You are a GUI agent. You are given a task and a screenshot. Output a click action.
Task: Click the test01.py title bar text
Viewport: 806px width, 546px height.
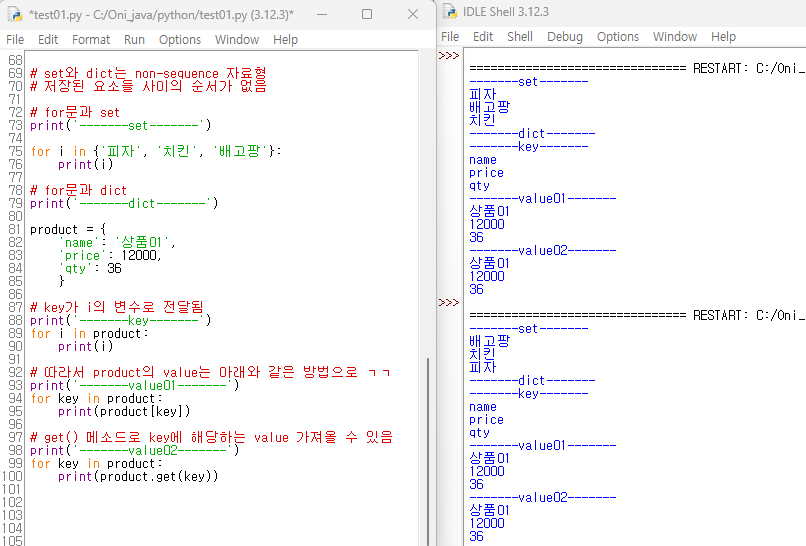[161, 15]
